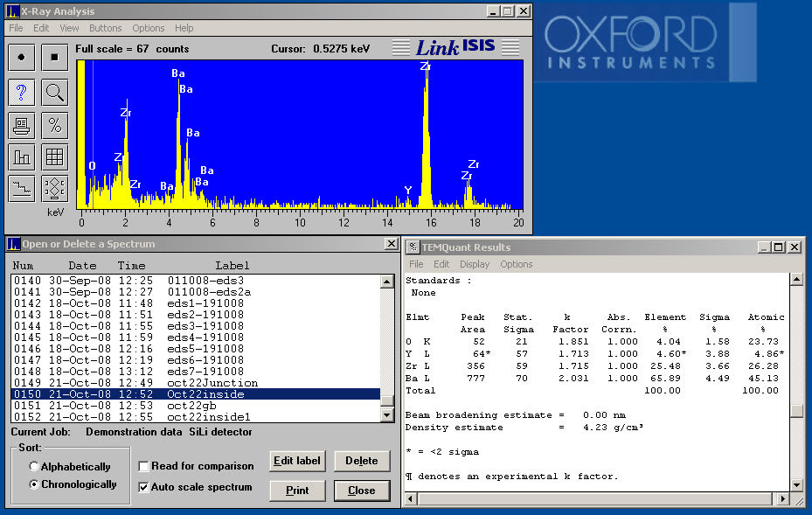Select spectrum 0145 eds4-191008

pyautogui.click(x=196, y=338)
